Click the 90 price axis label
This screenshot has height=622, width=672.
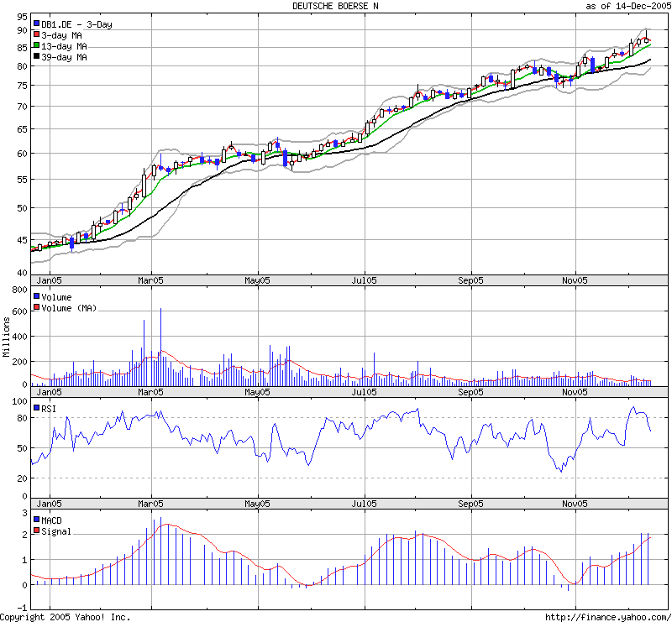point(23,30)
